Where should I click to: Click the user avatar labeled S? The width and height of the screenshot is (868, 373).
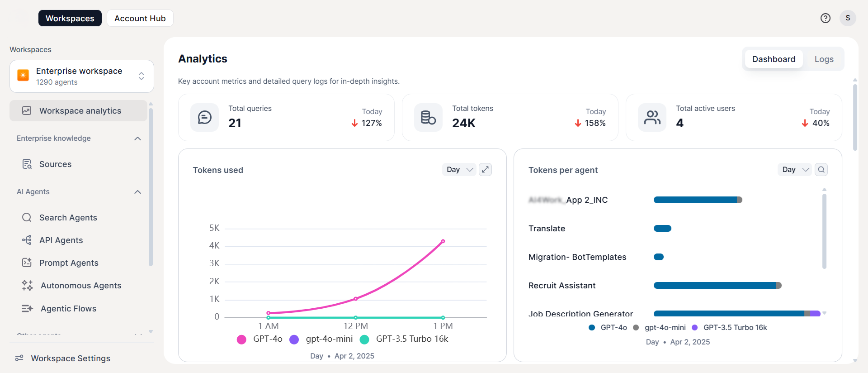(848, 18)
